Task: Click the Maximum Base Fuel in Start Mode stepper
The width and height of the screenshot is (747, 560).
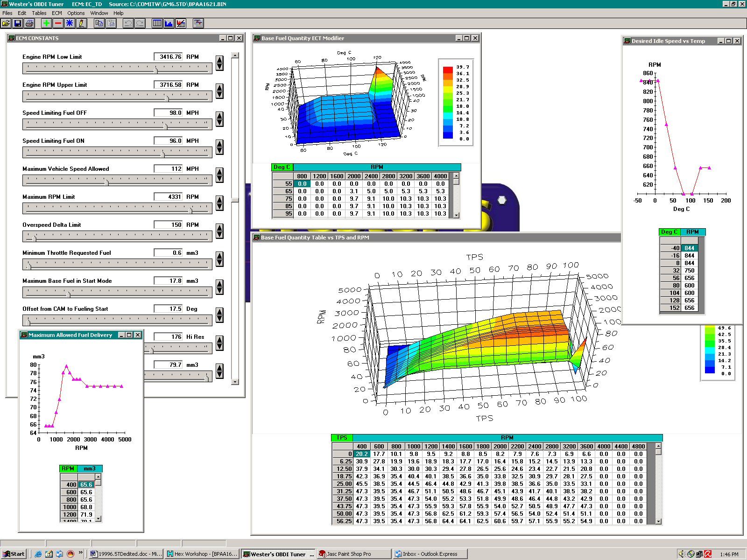Action: click(219, 287)
